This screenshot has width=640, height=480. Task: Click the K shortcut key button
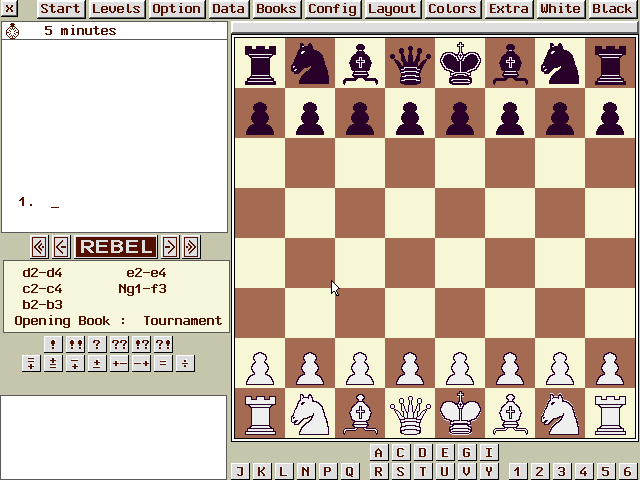(262, 472)
